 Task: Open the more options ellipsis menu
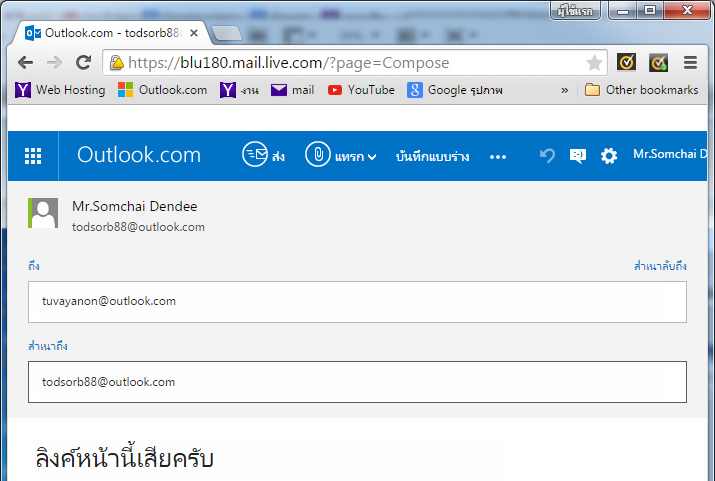(x=498, y=156)
